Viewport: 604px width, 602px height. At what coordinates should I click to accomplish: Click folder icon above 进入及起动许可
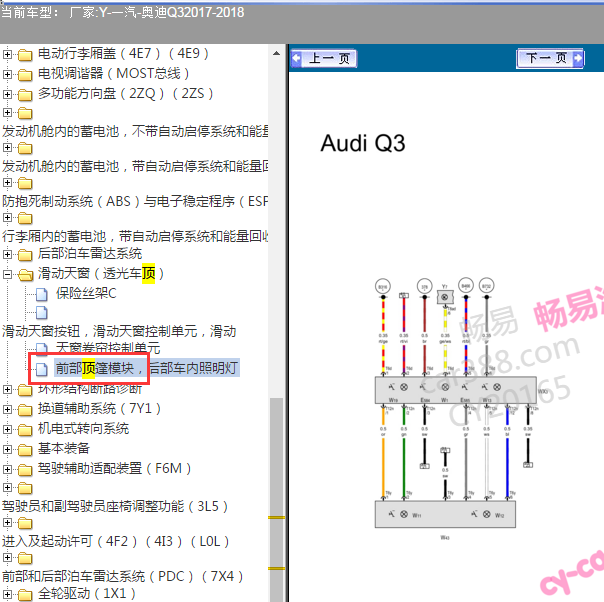[25, 524]
